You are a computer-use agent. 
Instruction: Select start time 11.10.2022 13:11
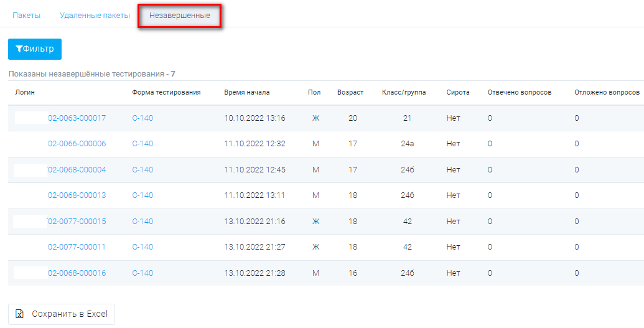click(254, 195)
